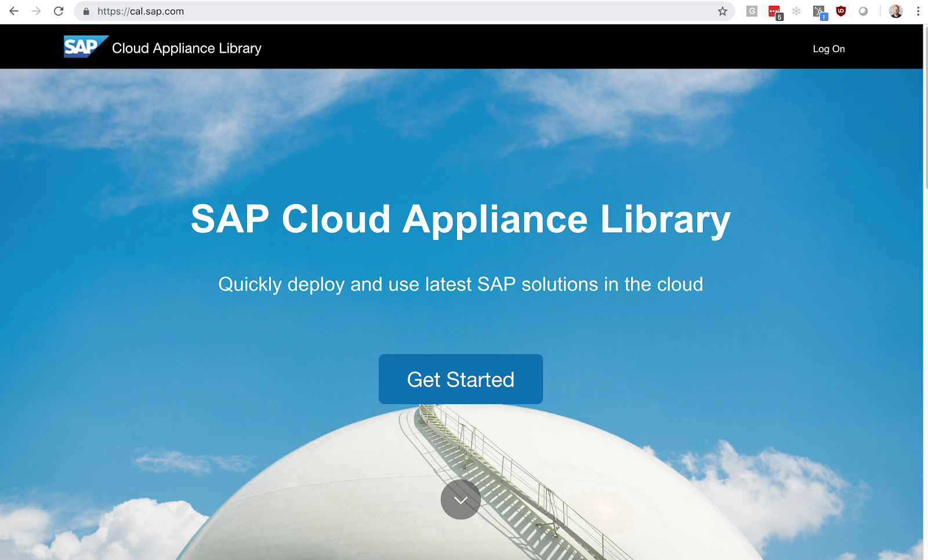Open the Chrome three-dot menu
This screenshot has height=560, width=928.
(x=918, y=11)
